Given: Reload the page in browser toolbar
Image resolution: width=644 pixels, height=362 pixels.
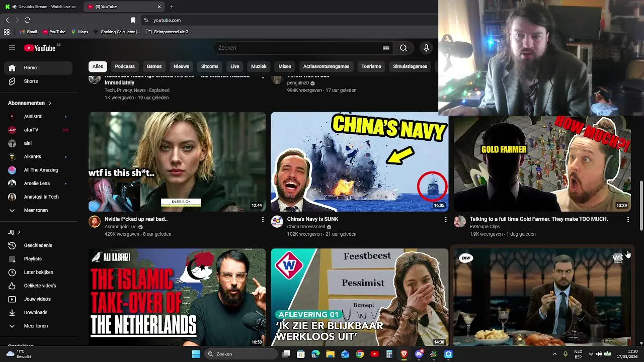Looking at the screenshot, I should (27, 20).
